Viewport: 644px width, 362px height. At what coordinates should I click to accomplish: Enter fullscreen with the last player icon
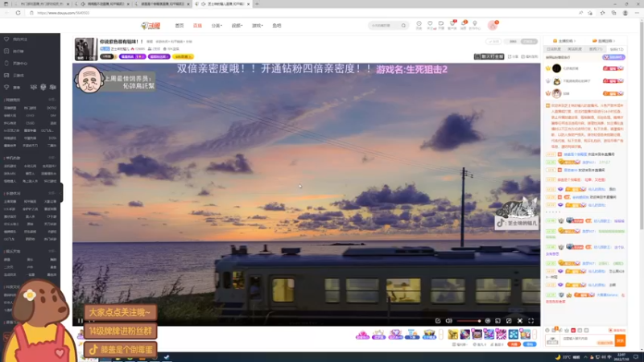530,321
